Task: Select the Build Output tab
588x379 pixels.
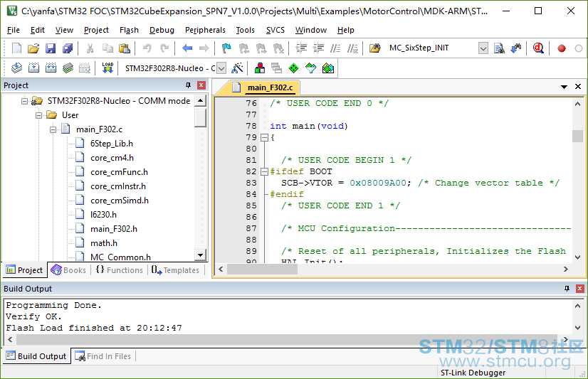Action: (36, 356)
